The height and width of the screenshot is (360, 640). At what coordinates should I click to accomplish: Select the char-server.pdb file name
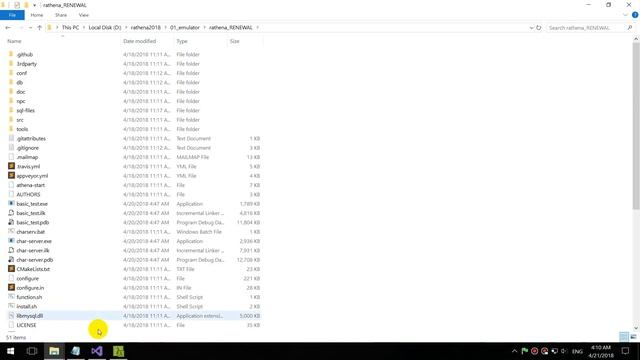point(35,260)
